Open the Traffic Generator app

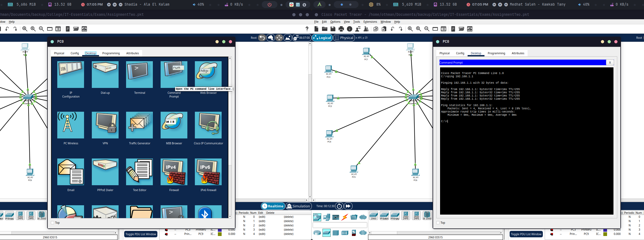pyautogui.click(x=139, y=125)
